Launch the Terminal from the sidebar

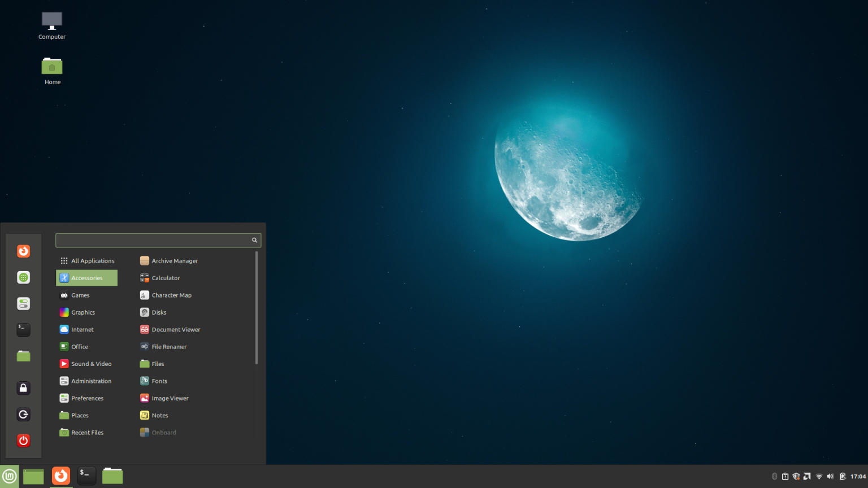pyautogui.click(x=23, y=329)
